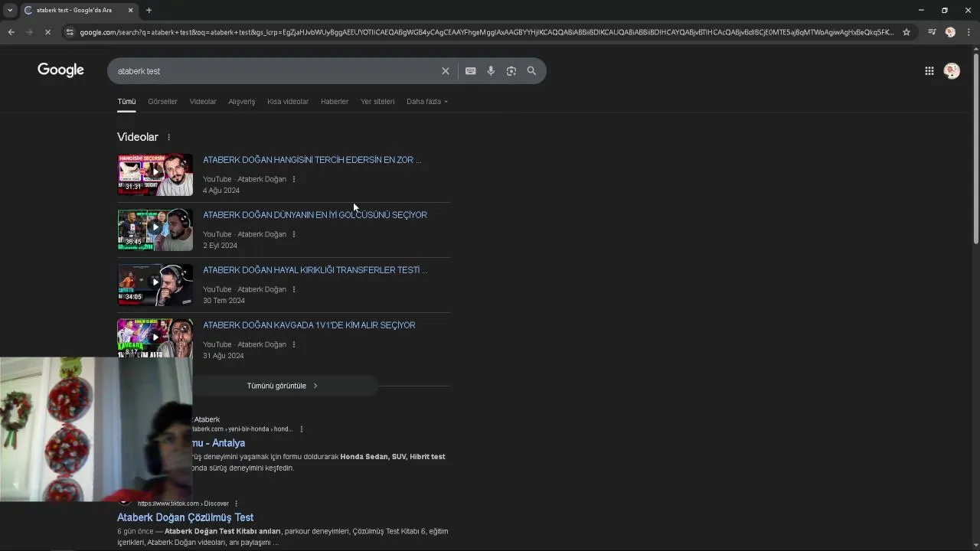Switch to Haberler tab
The height and width of the screenshot is (551, 980).
(335, 101)
